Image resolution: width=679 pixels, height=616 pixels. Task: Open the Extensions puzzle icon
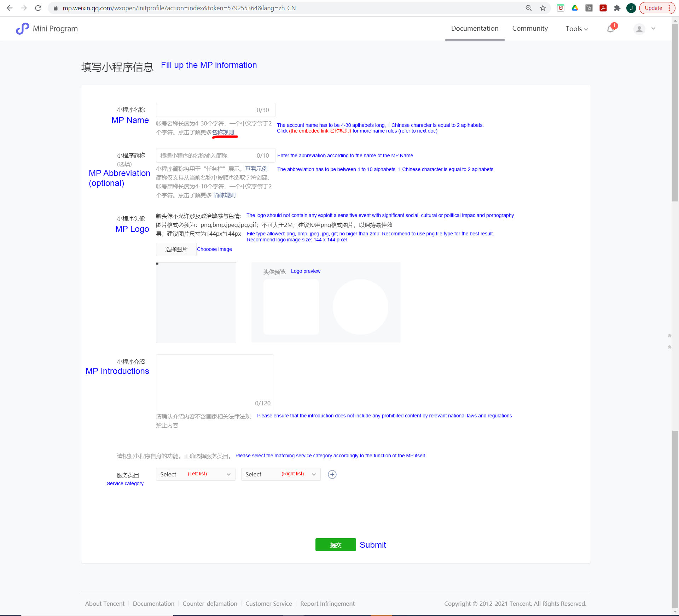pyautogui.click(x=617, y=8)
